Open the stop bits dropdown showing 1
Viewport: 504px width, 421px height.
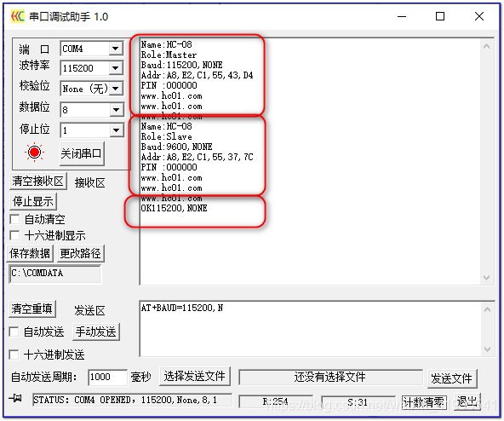coord(116,130)
